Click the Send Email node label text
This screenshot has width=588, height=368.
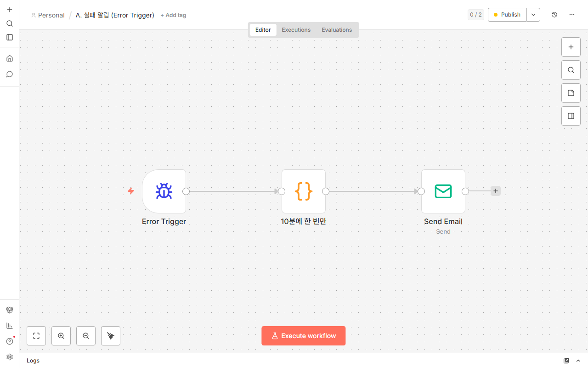pos(443,221)
